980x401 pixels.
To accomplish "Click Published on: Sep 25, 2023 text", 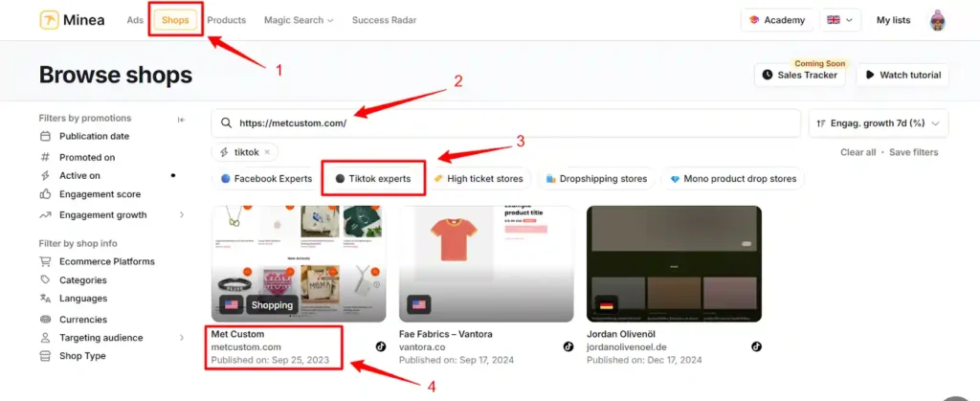I will point(270,361).
